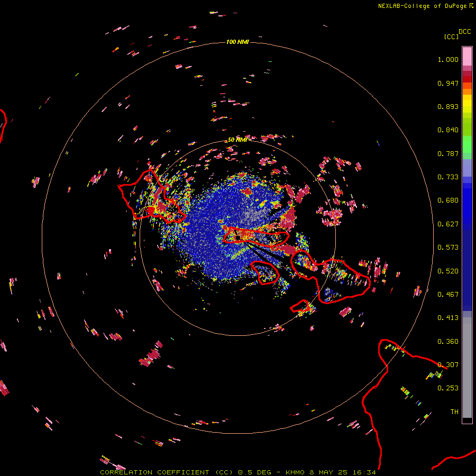Image resolution: width=476 pixels, height=476 pixels.
Task: Select the 0.787 color scale value
Action: pyautogui.click(x=448, y=153)
